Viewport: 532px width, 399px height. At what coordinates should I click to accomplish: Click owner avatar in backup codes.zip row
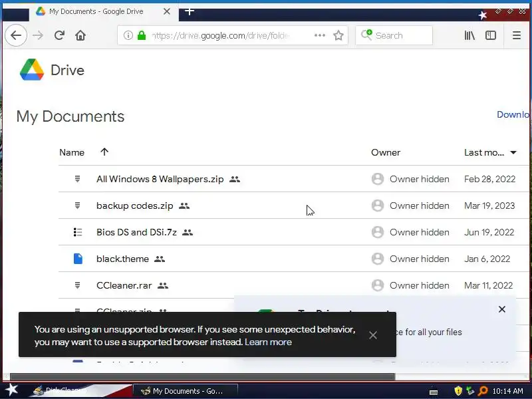pos(378,205)
